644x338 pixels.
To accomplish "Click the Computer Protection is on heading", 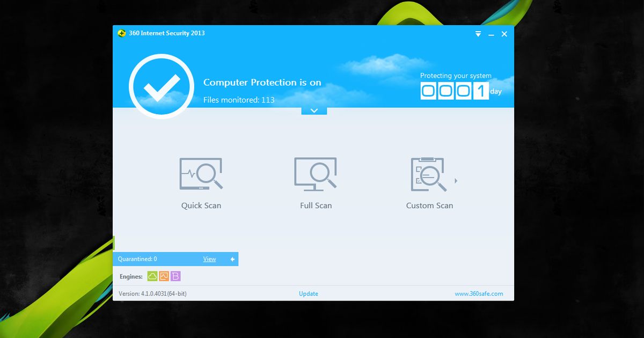I will pyautogui.click(x=262, y=82).
